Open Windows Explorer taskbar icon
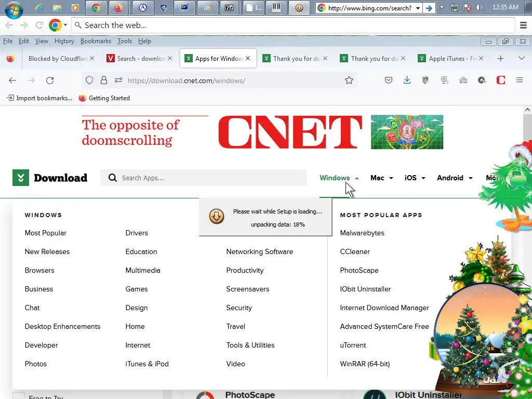The width and height of the screenshot is (532, 399). click(x=57, y=8)
